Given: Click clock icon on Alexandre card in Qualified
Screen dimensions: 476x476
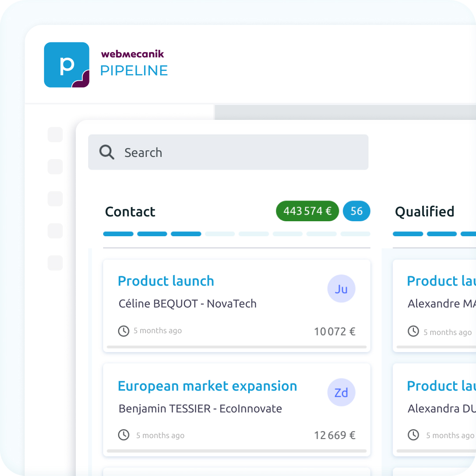Looking at the screenshot, I should pos(413,331).
